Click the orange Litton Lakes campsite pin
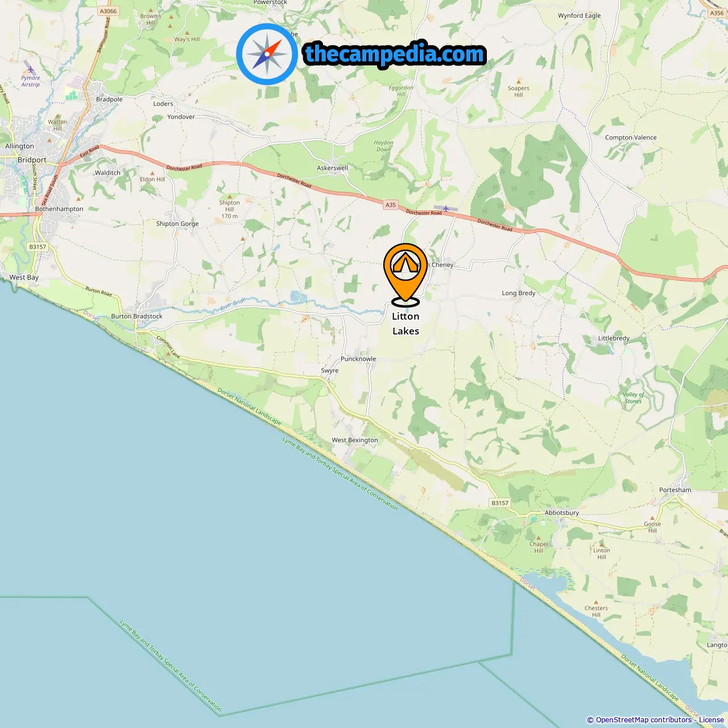This screenshot has height=728, width=728. point(406,275)
